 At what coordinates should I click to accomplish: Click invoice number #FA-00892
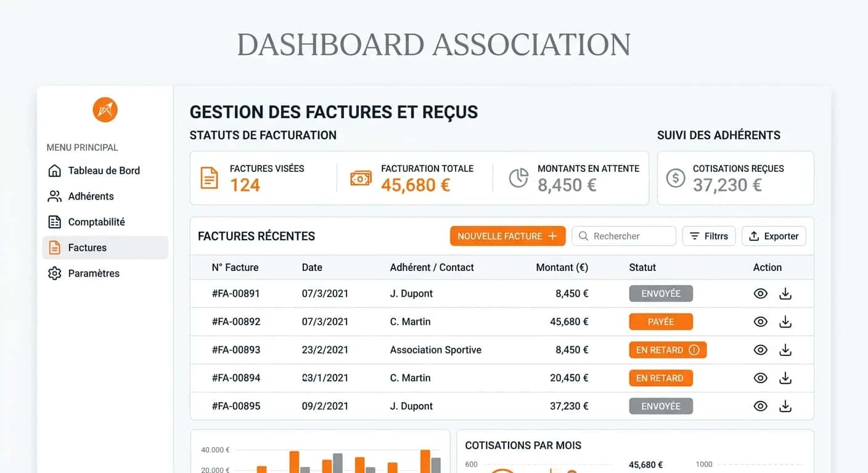pos(236,321)
